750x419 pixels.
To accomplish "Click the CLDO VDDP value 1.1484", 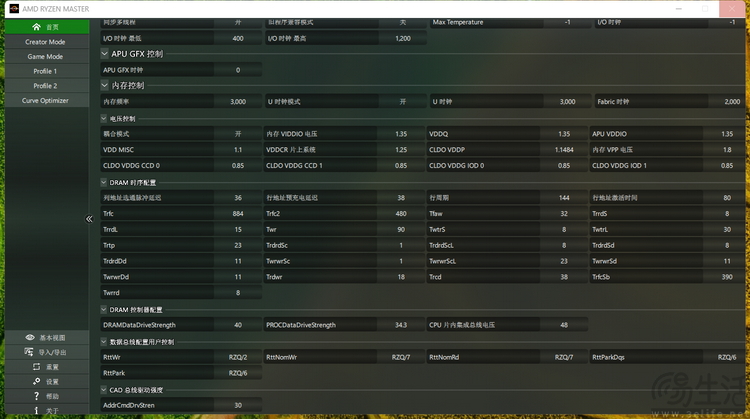I will point(564,150).
